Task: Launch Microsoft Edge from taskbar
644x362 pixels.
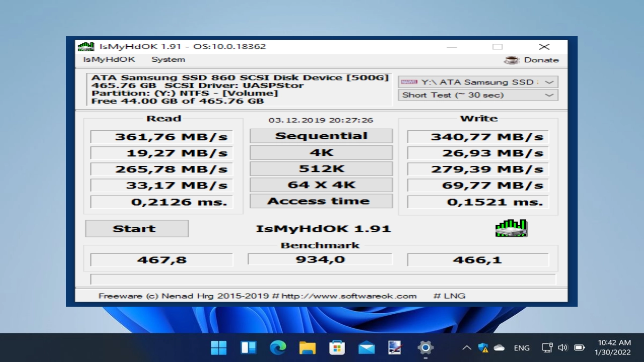Action: pyautogui.click(x=278, y=347)
